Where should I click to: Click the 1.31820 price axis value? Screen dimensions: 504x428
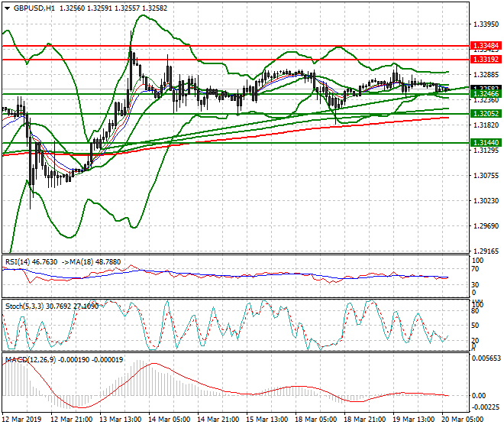pyautogui.click(x=486, y=125)
